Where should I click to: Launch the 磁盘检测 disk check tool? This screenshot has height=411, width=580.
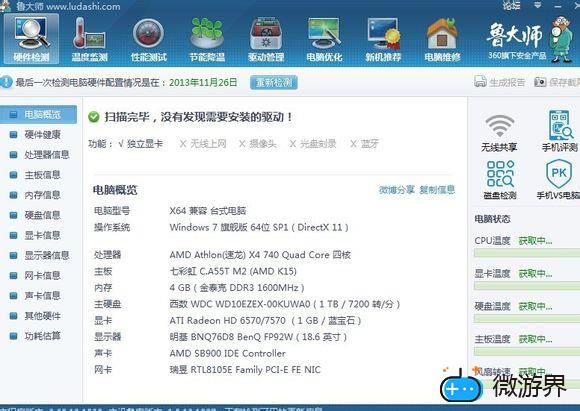tap(500, 179)
